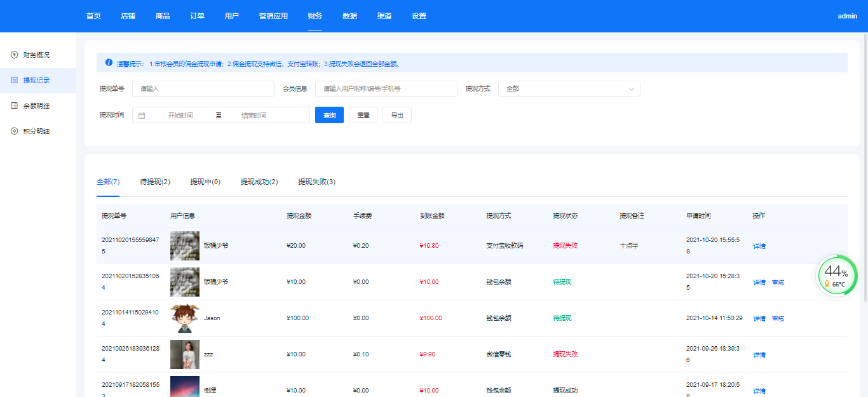
Task: Open the admin user menu
Action: [847, 17]
